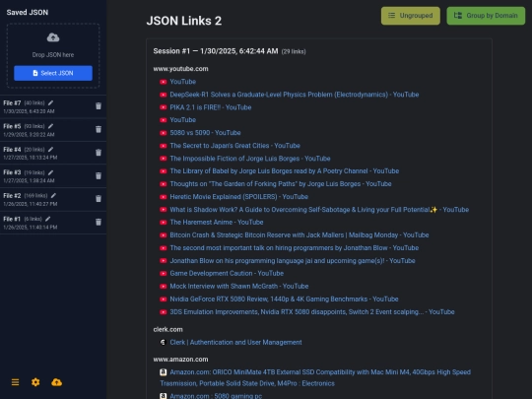This screenshot has width=532, height=399.
Task: Open Heretic Movie Explained link
Action: (238, 197)
